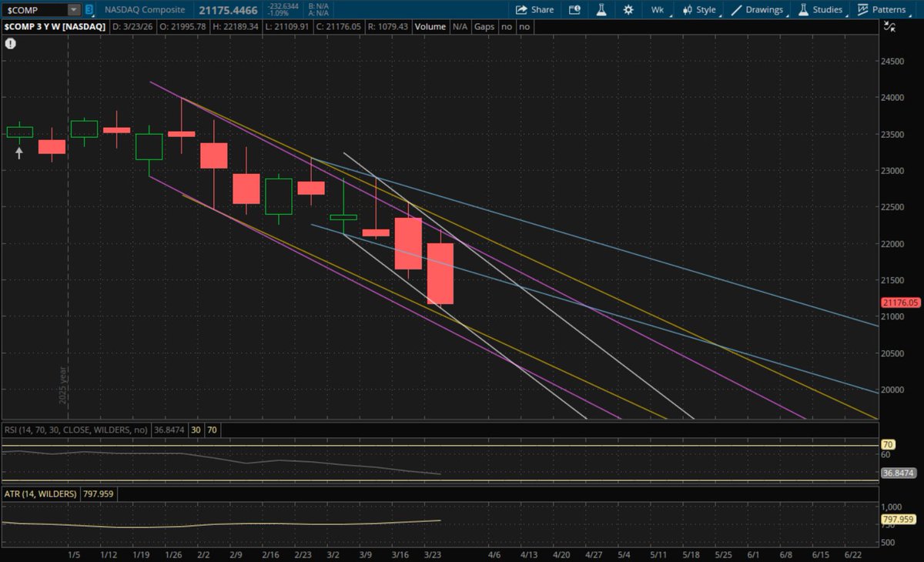Open Edit Studies via the flask icon beside the gear

(602, 10)
